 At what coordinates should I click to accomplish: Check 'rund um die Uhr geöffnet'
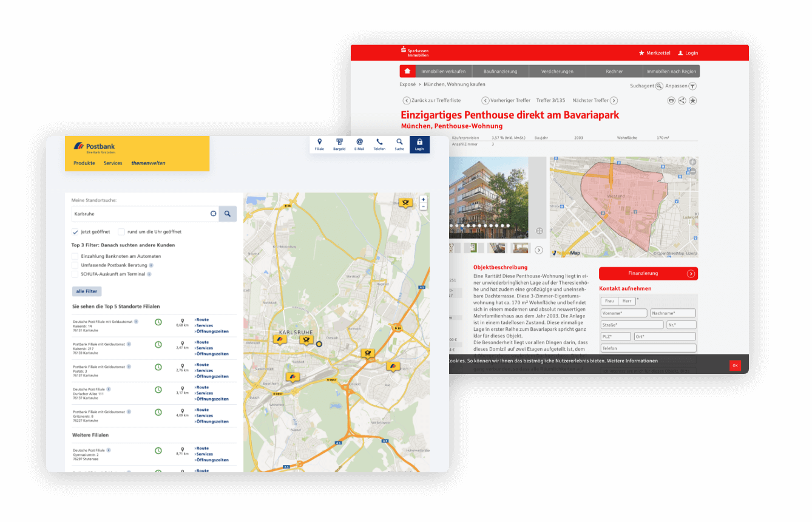tap(121, 232)
